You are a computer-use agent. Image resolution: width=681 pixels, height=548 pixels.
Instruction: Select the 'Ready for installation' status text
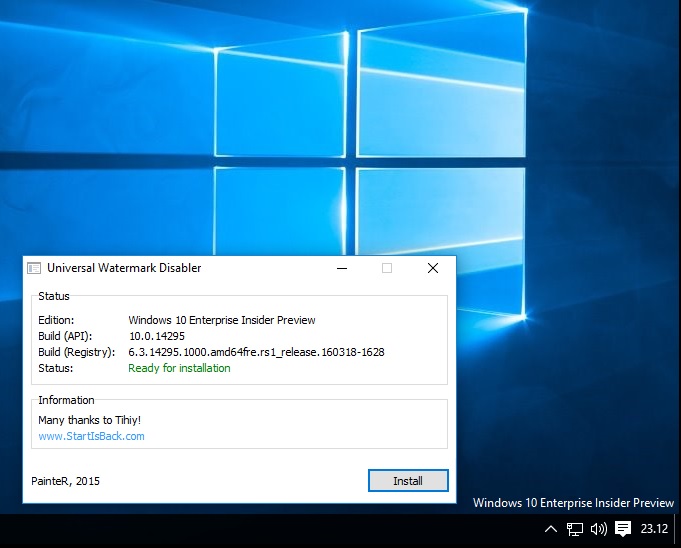179,368
